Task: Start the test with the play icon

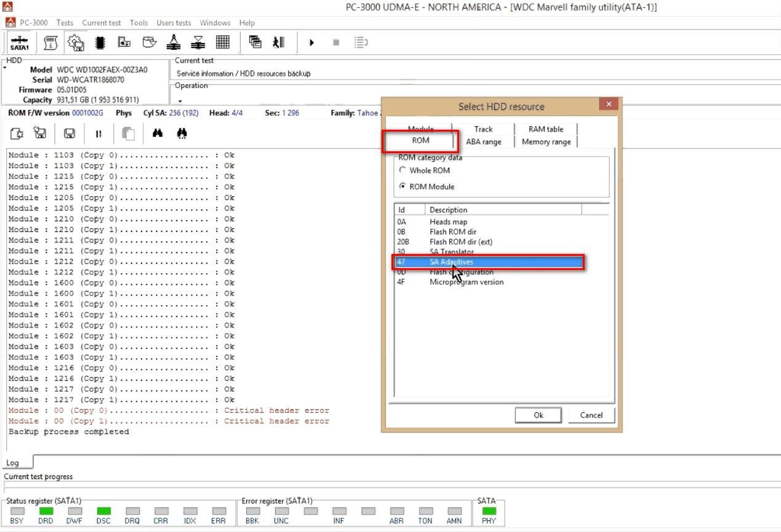Action: click(311, 42)
